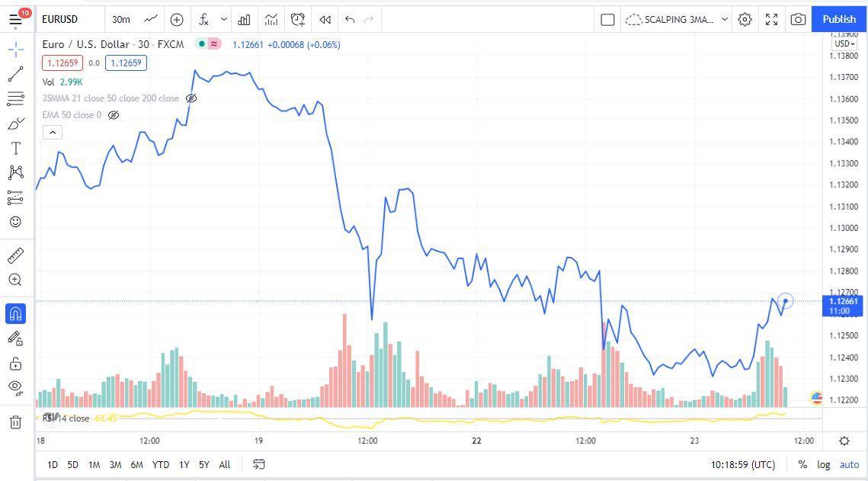Unhide the EMA 50 indicator

tap(114, 115)
